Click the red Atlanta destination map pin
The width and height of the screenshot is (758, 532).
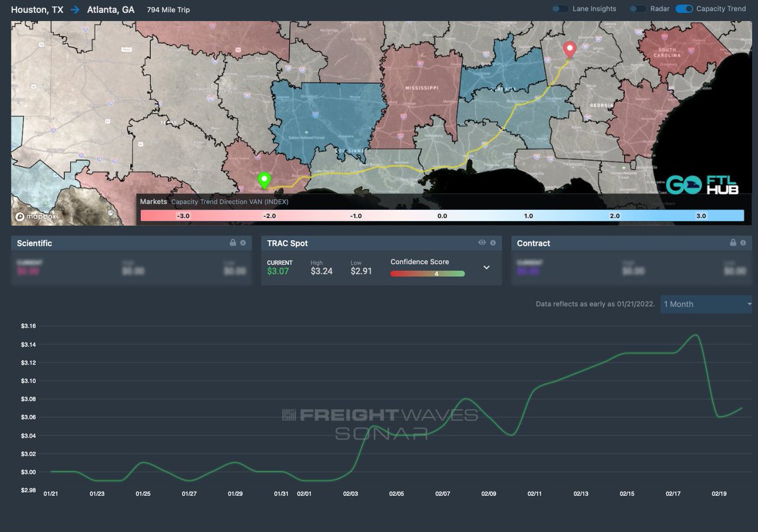tap(570, 50)
